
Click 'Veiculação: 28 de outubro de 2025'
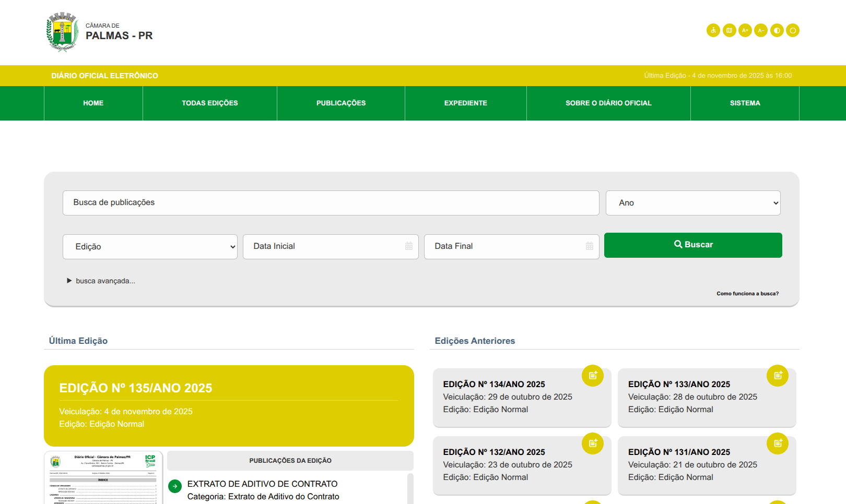692,397
